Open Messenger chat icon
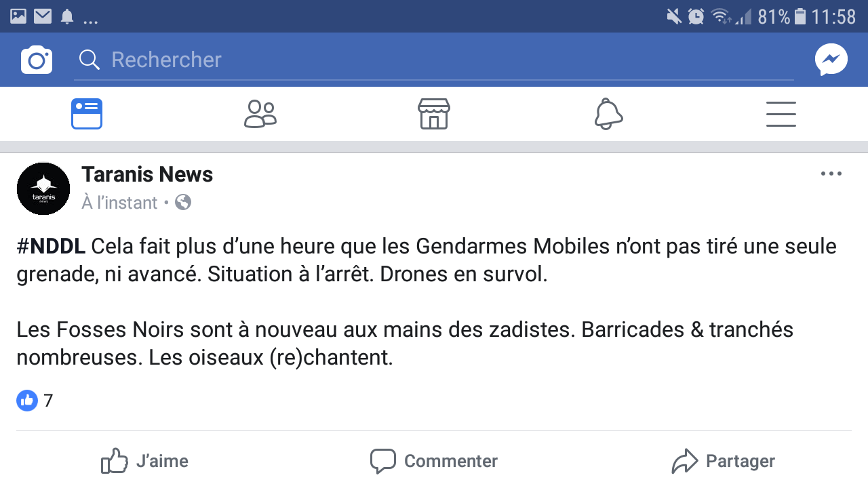The width and height of the screenshot is (868, 488). coord(831,60)
